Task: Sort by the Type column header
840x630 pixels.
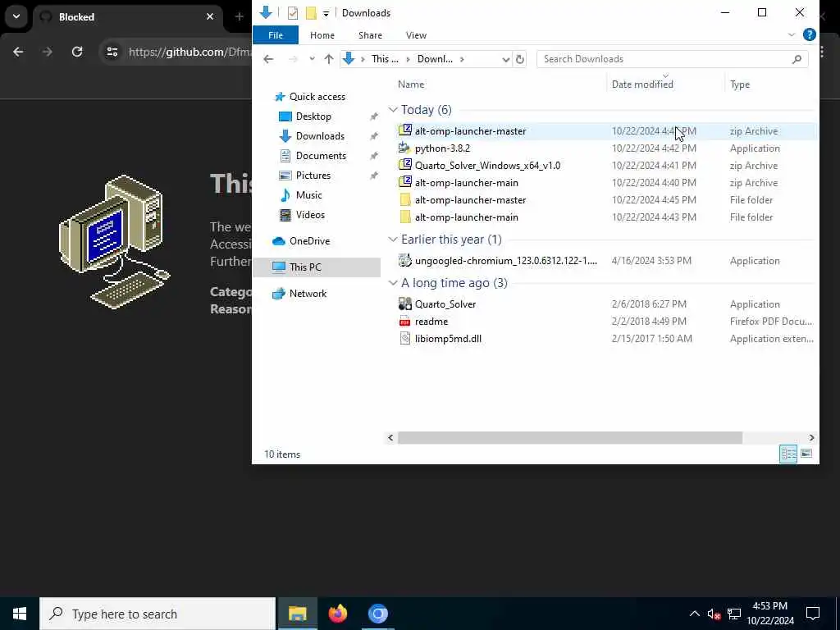Action: (740, 84)
